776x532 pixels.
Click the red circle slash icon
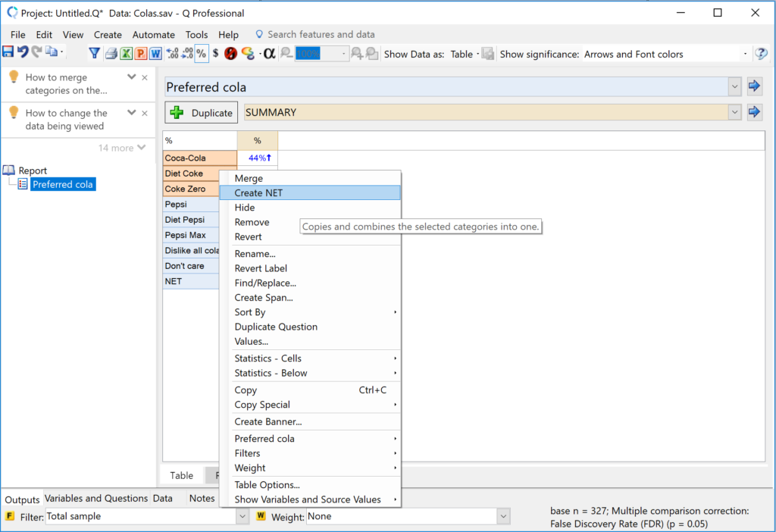coord(230,54)
